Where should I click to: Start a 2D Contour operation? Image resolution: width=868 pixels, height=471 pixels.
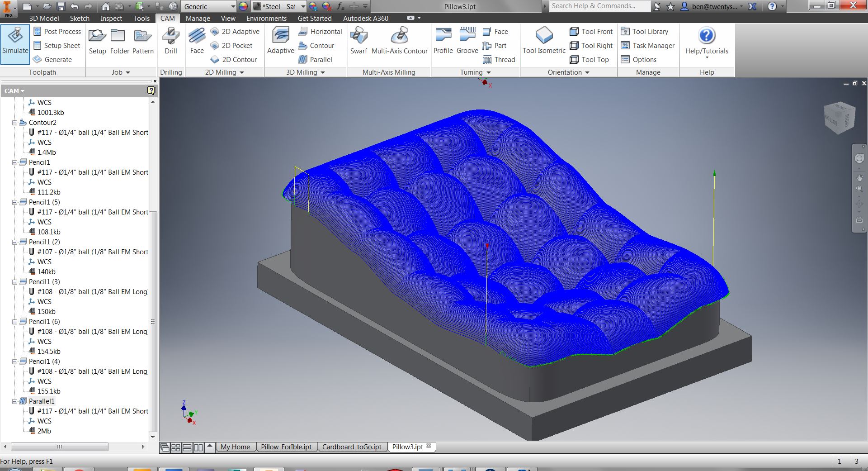[x=234, y=60]
